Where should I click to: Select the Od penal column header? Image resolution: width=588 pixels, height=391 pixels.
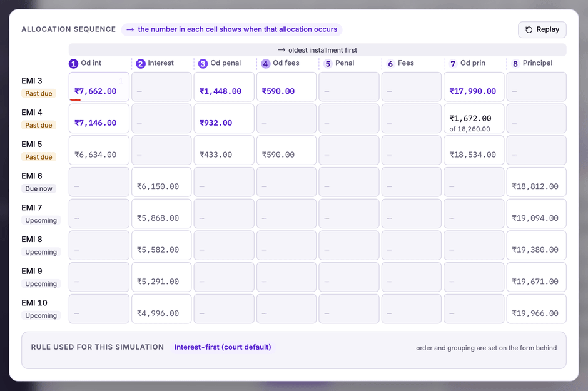pyautogui.click(x=225, y=63)
